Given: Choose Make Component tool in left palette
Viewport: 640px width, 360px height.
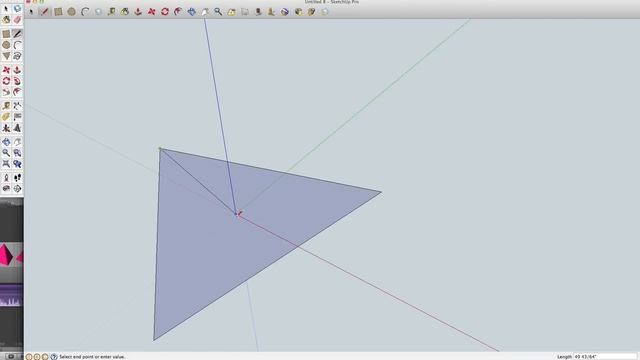Looking at the screenshot, I should (17, 8).
